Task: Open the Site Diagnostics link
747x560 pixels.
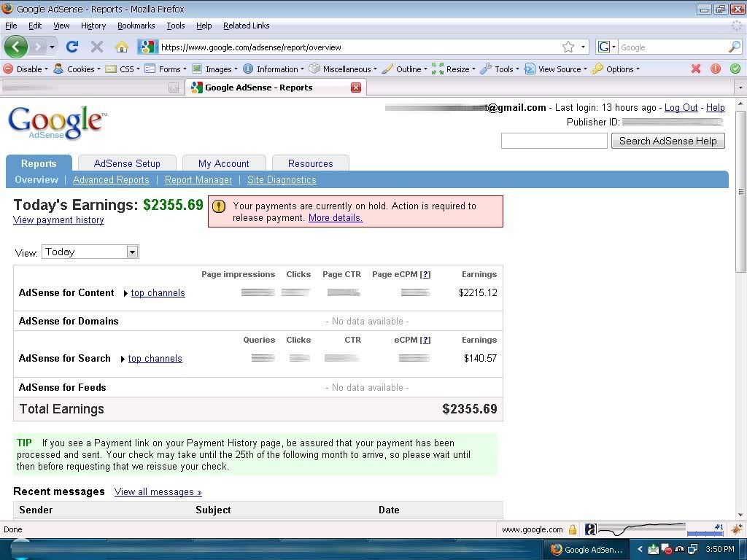Action: click(282, 179)
